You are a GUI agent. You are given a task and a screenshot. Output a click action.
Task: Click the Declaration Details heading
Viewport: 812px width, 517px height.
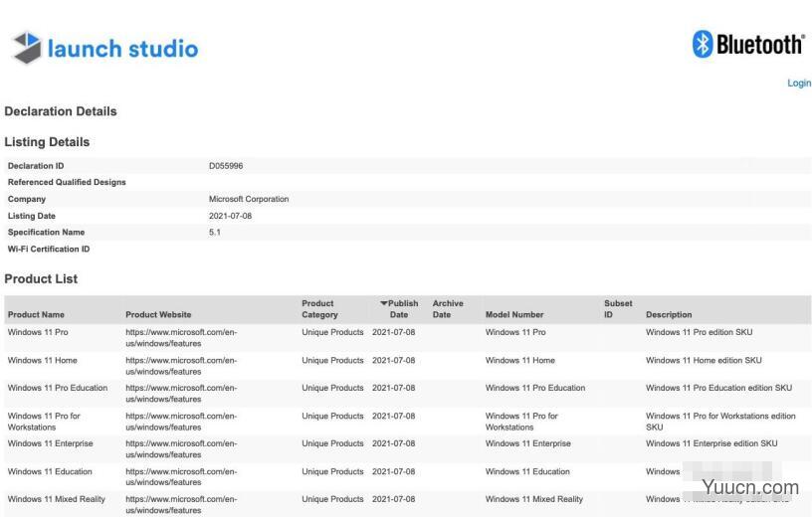(61, 111)
